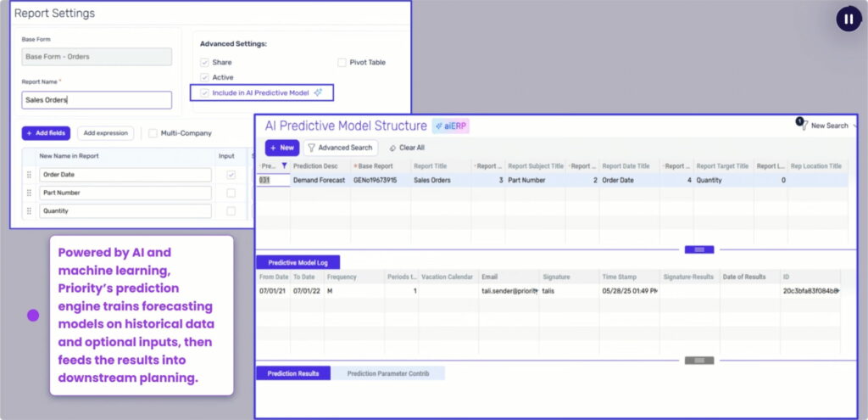Uncheck Include in AI Predictive Model
This screenshot has width=868, height=420.
coord(205,93)
